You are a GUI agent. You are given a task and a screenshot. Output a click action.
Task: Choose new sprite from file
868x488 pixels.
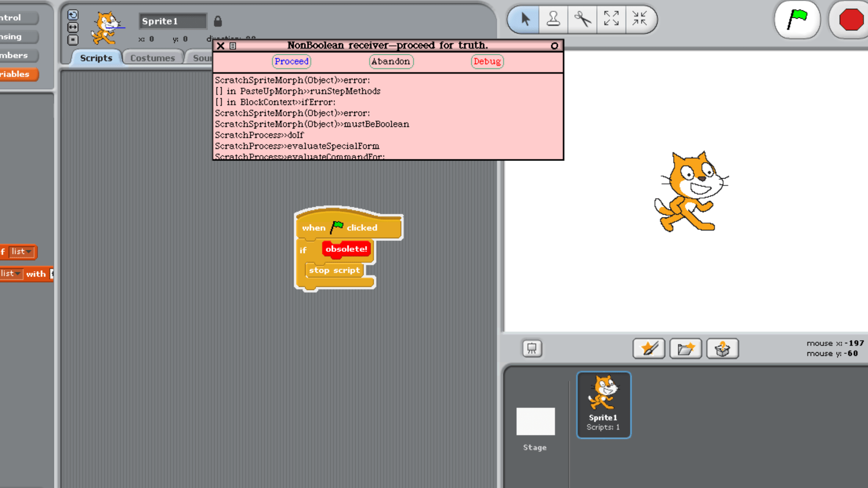coord(686,348)
